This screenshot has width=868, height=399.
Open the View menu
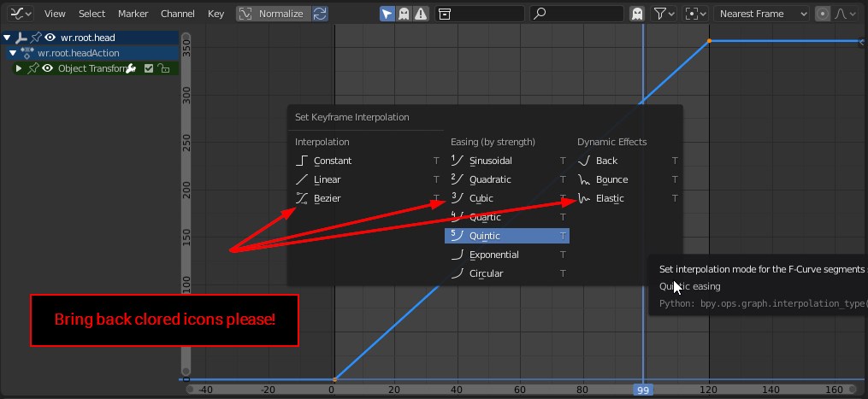(55, 14)
